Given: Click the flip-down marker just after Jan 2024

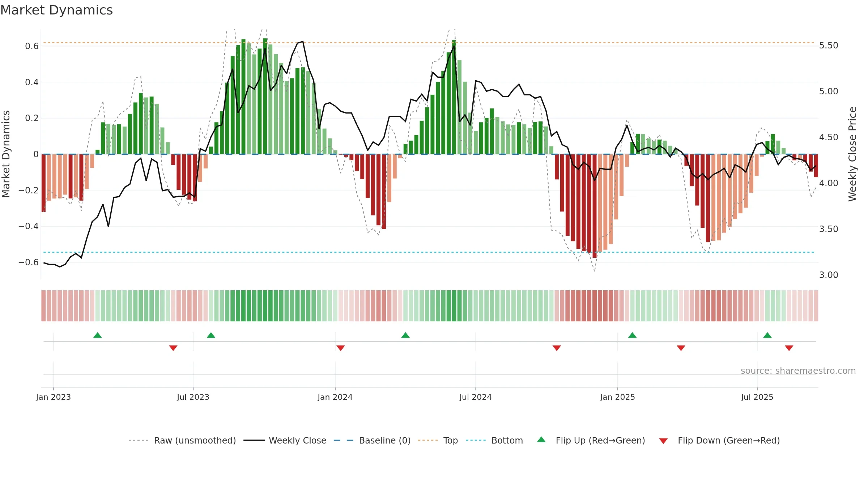Looking at the screenshot, I should coord(341,348).
